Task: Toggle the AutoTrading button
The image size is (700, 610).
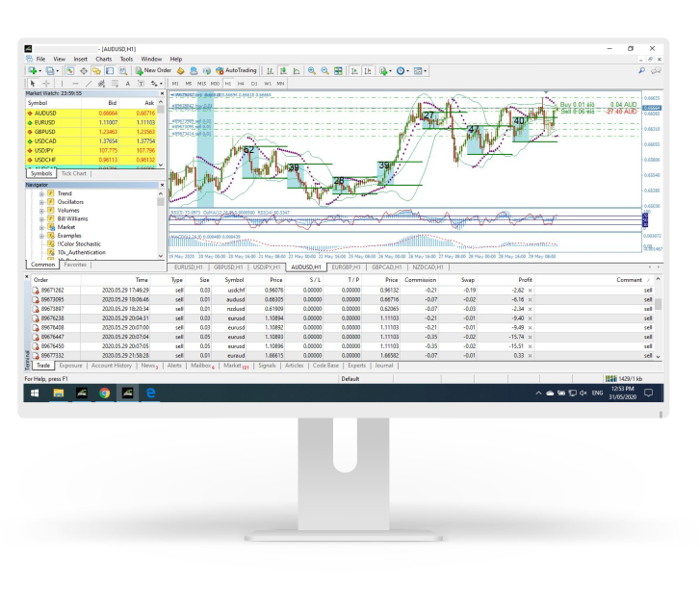Action: (236, 70)
